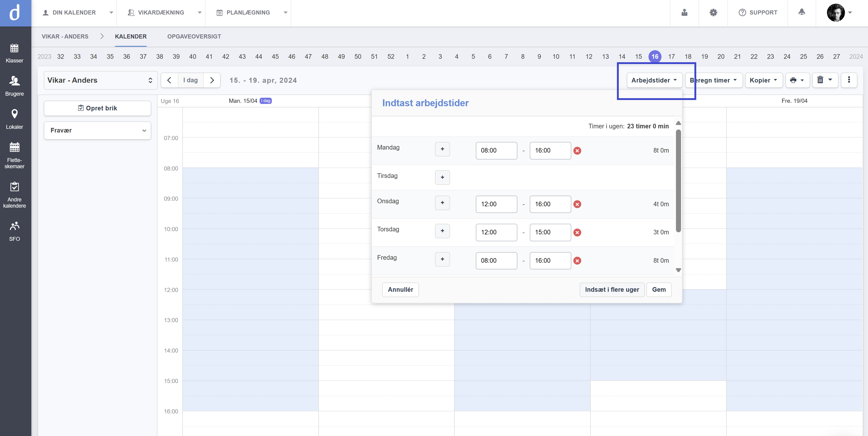
Task: Open the Vikardækning menu
Action: coord(161,12)
